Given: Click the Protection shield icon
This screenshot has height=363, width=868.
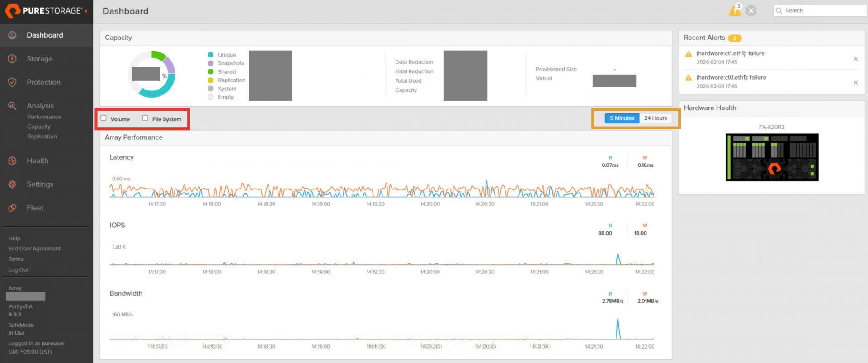Looking at the screenshot, I should point(12,82).
